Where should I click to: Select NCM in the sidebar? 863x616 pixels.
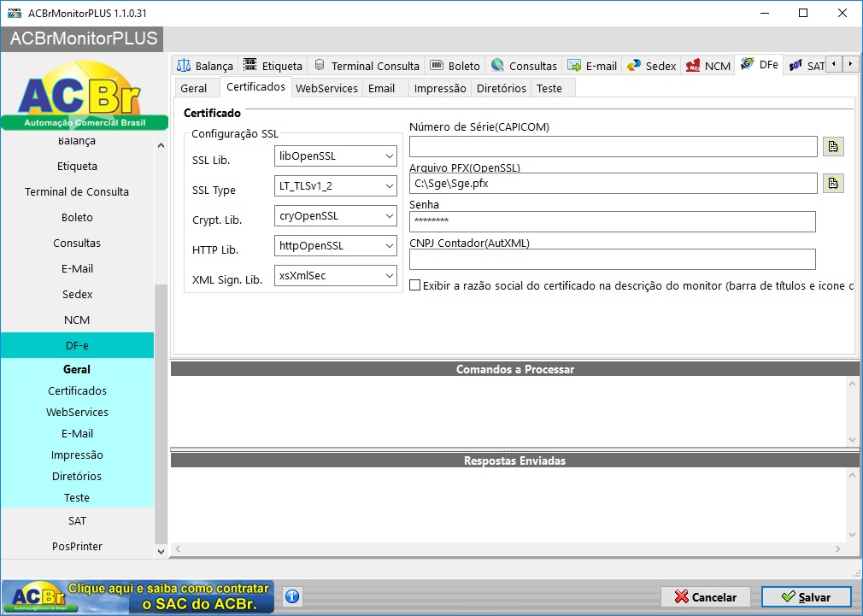pyautogui.click(x=77, y=320)
